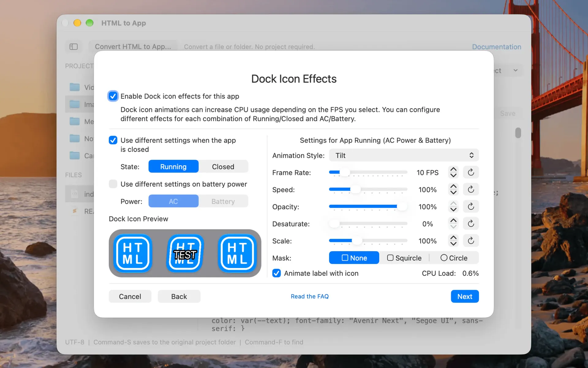
Task: Step the Speed value
Action: click(x=453, y=190)
